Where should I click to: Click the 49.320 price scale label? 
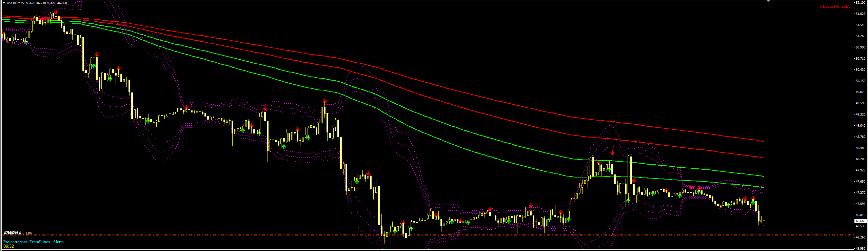pos(861,114)
